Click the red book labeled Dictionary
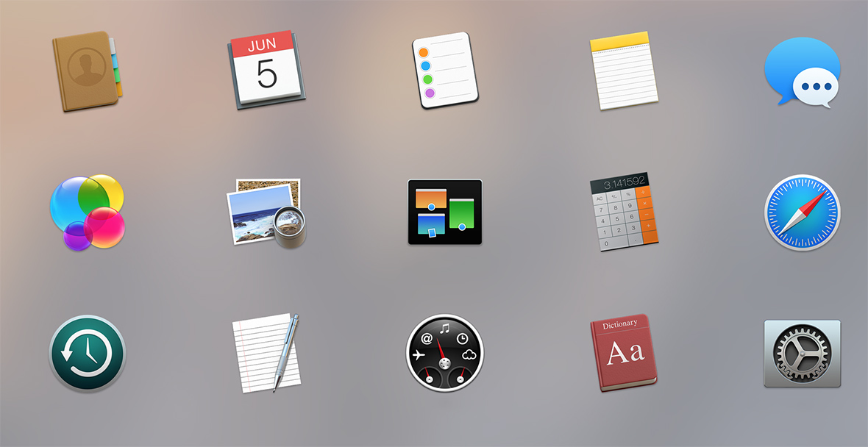868x447 pixels. point(622,353)
